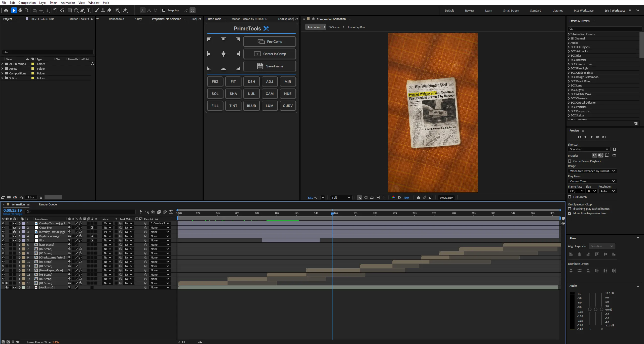Click the Pre-Comp button in PrimeTools
This screenshot has width=644, height=344.
pyautogui.click(x=270, y=41)
